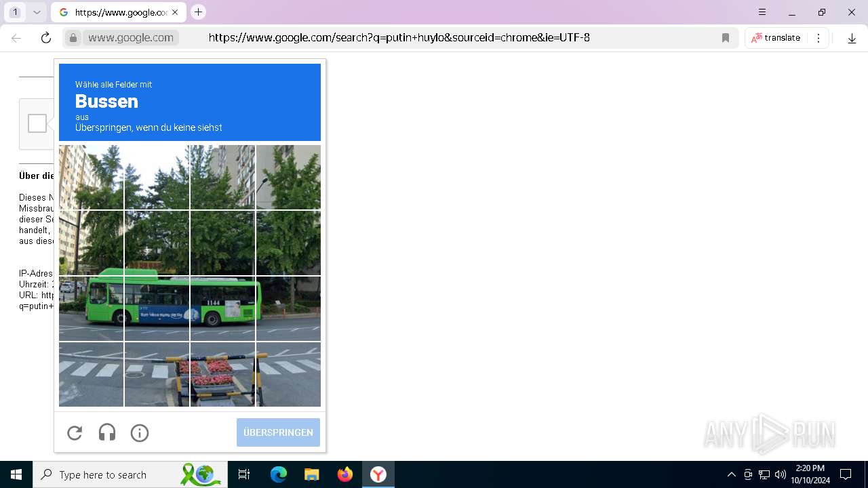
Task: Open the browser hamburger menu
Action: click(762, 12)
